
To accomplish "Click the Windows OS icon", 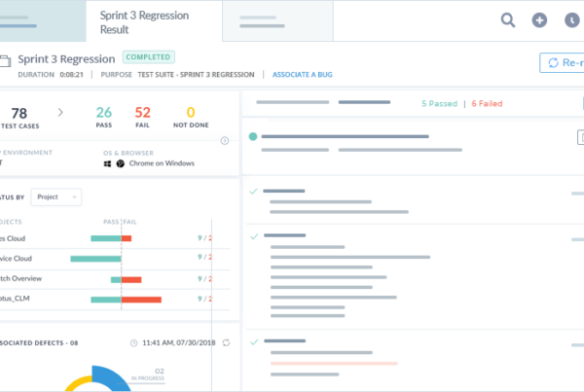I will pos(107,163).
